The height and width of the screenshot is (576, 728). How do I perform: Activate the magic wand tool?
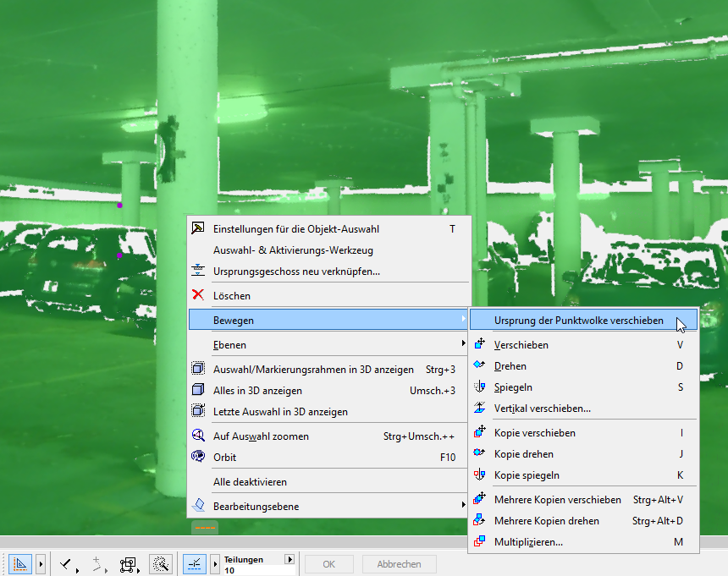pos(161,564)
